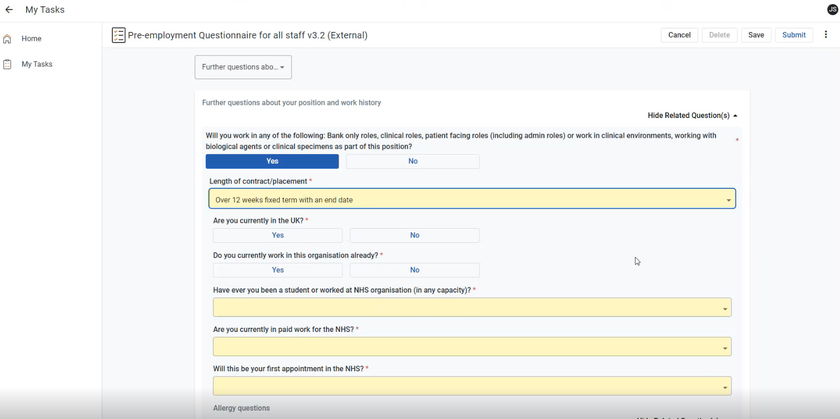Screen dimensions: 840x419
Task: Click the Pre-employment Questionnaire title text
Action: pyautogui.click(x=248, y=35)
